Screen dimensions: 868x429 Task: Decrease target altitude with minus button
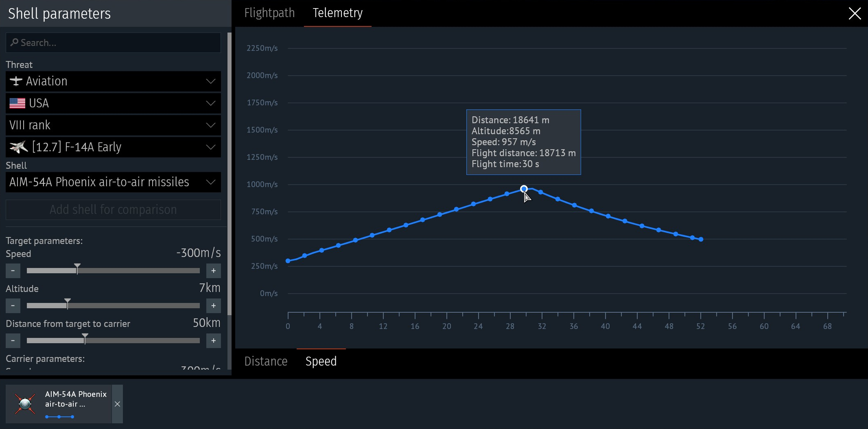coord(13,306)
